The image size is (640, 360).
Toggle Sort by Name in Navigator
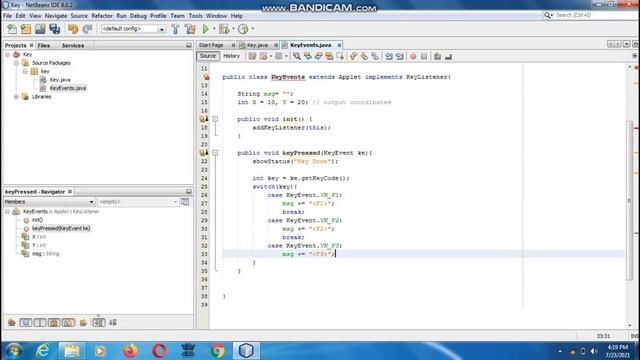coord(98,323)
